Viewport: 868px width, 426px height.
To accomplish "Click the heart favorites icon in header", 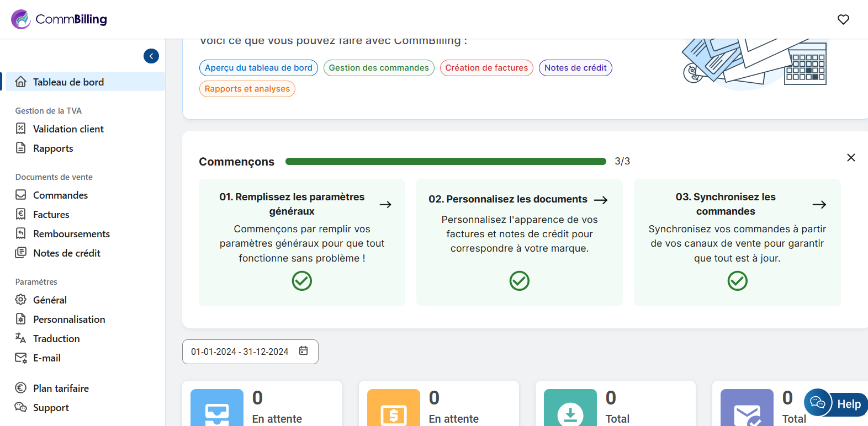I will point(843,19).
